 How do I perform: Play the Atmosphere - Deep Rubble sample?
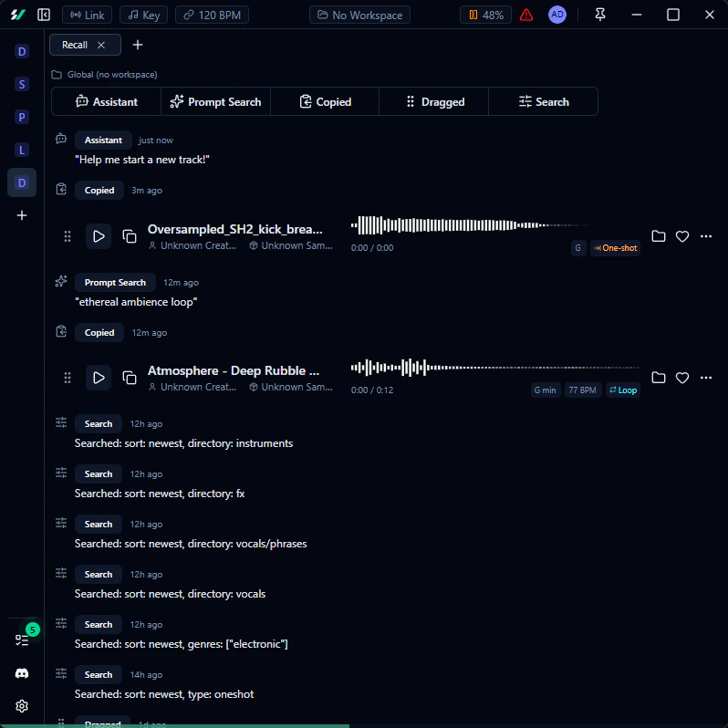(x=99, y=378)
